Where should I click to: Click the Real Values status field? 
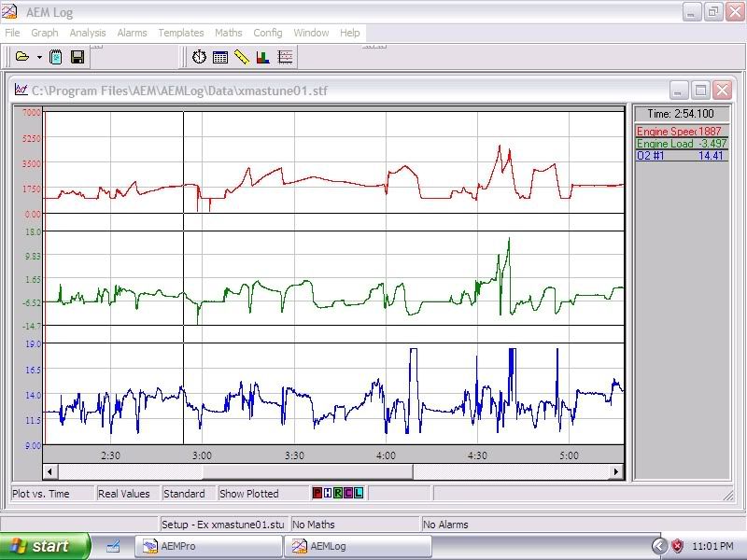(129, 494)
